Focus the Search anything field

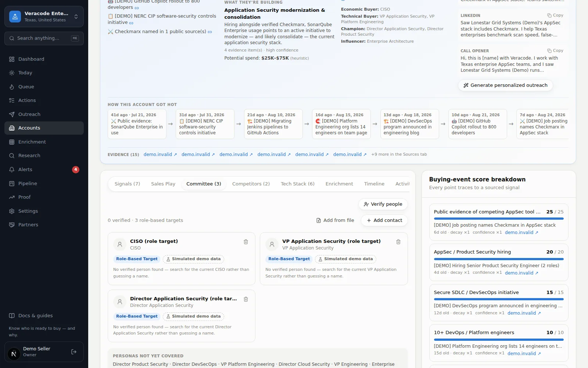coord(44,38)
